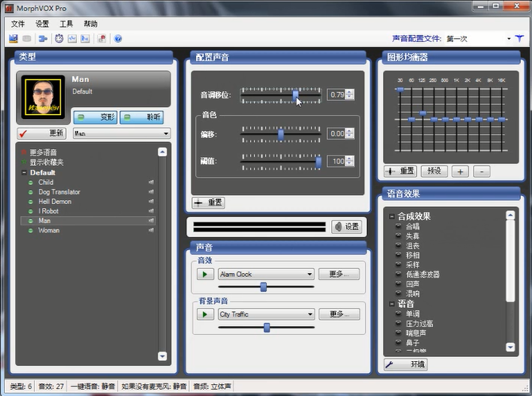Toggle the 变形 morph button

click(95, 117)
